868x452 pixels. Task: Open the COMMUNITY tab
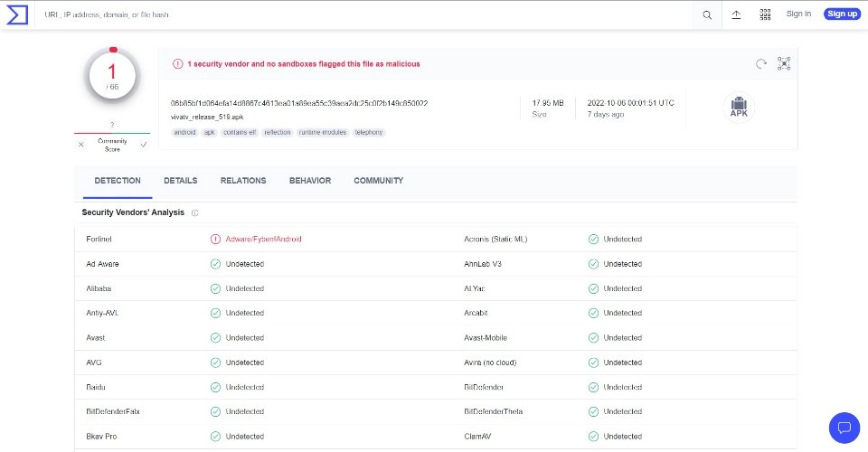point(379,181)
